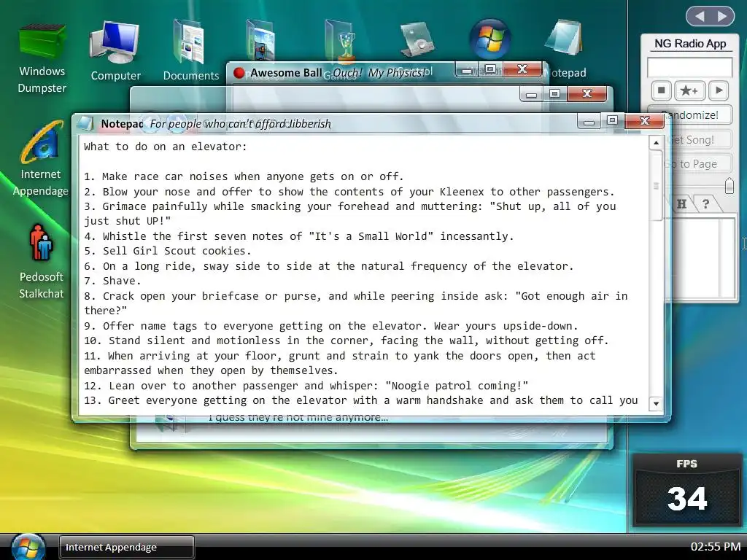Click the taskbar clock showing 02:55 PM
This screenshot has height=560, width=747.
coord(716,547)
